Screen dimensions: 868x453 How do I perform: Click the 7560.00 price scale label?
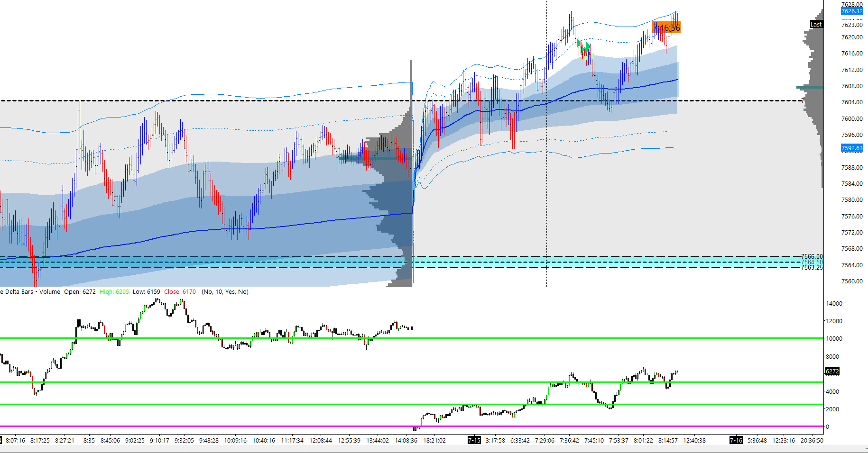tap(852, 281)
